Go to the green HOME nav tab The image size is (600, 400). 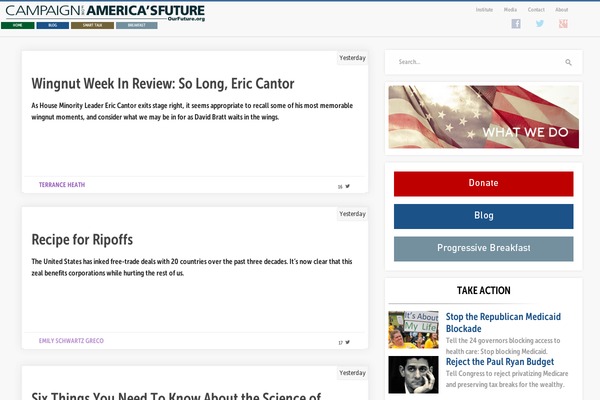(18, 25)
